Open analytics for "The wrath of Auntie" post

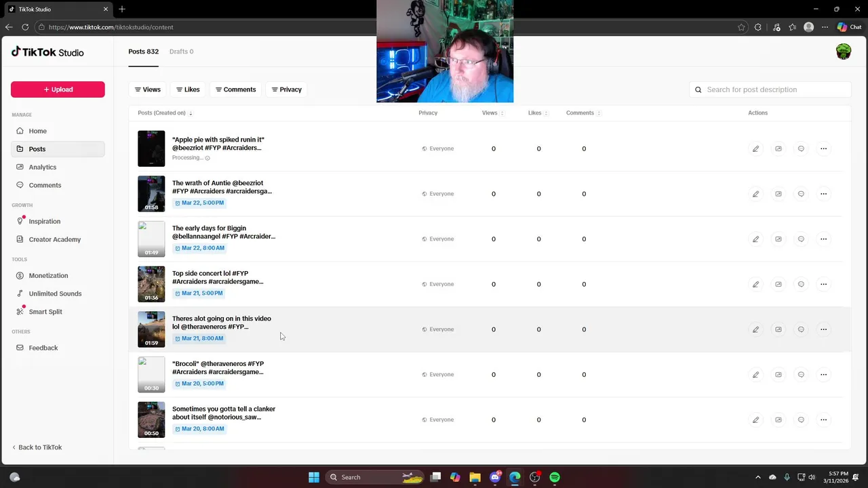[778, 194]
